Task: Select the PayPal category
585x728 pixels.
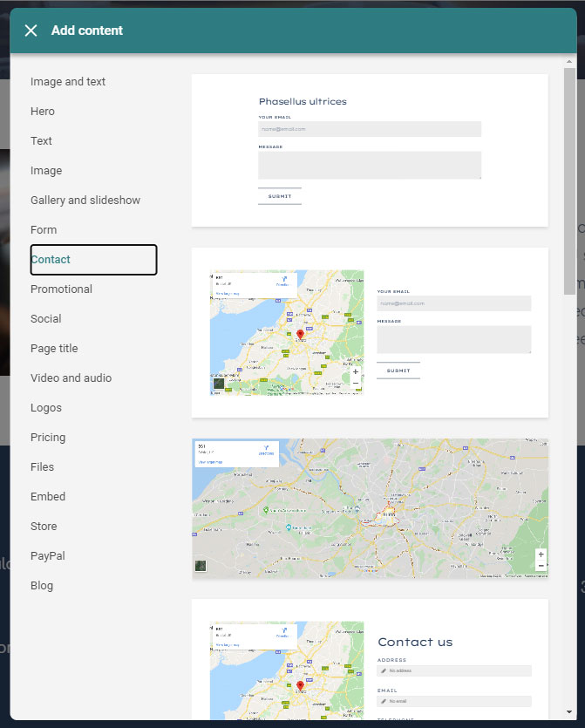Action: pyautogui.click(x=48, y=555)
